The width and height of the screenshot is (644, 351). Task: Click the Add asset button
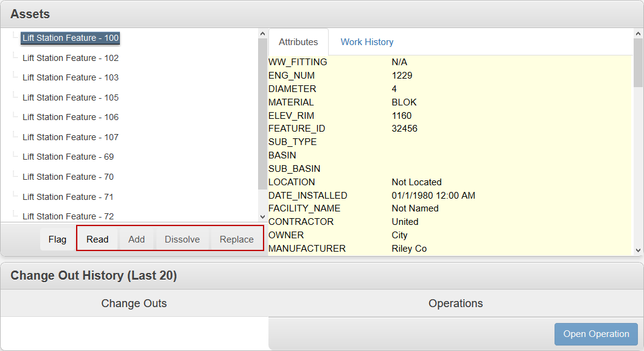pos(136,239)
